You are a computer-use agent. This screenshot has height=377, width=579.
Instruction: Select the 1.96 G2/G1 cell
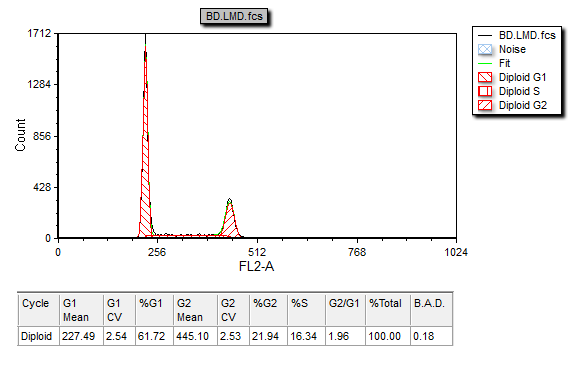pyautogui.click(x=345, y=336)
